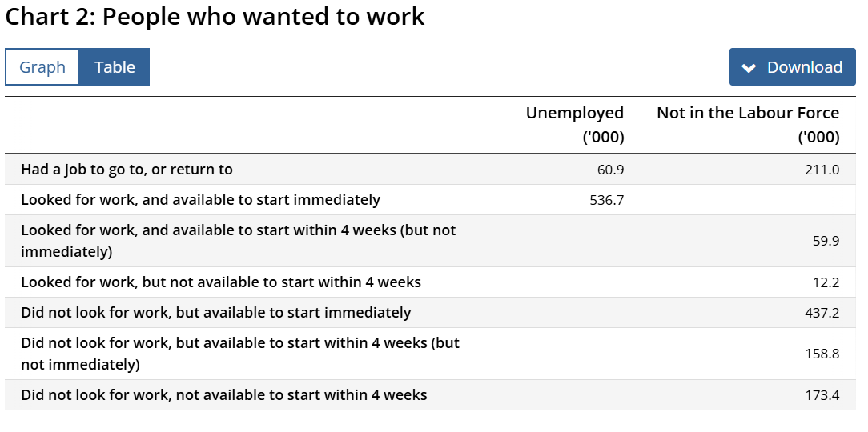The image size is (868, 432).
Task: Select the 'Had a job to go to' row label
Action: click(127, 170)
